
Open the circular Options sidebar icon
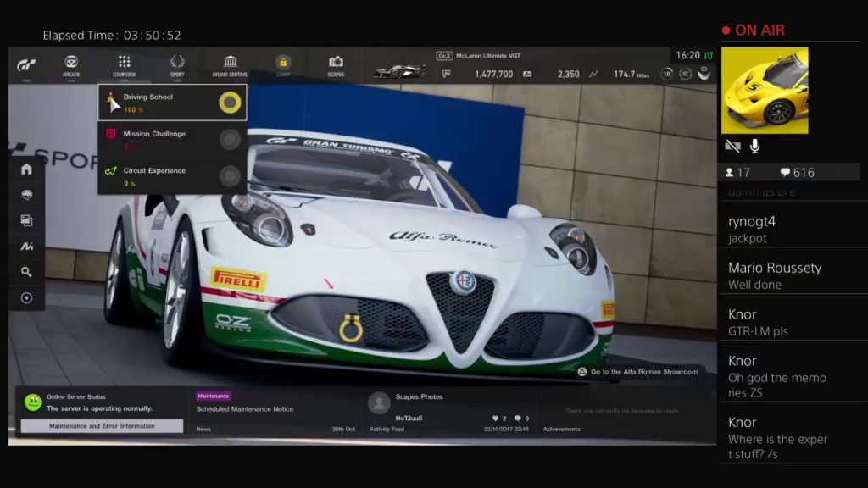pos(26,297)
